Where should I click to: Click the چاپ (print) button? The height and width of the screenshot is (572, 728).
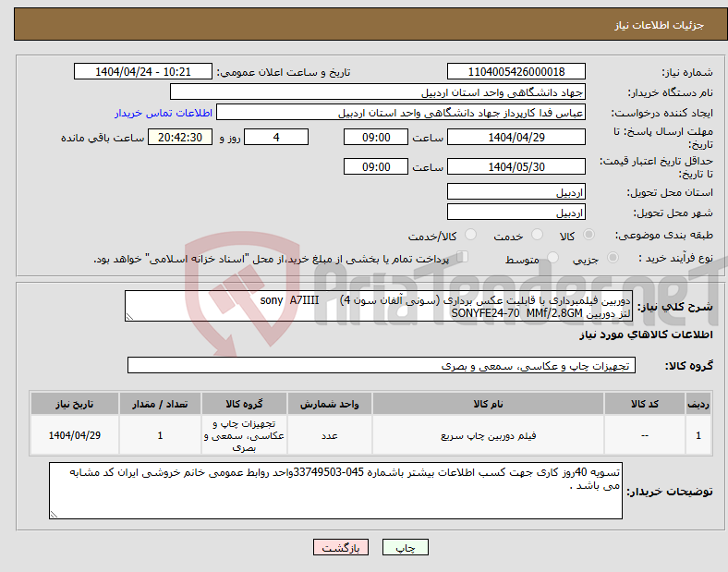(x=405, y=547)
